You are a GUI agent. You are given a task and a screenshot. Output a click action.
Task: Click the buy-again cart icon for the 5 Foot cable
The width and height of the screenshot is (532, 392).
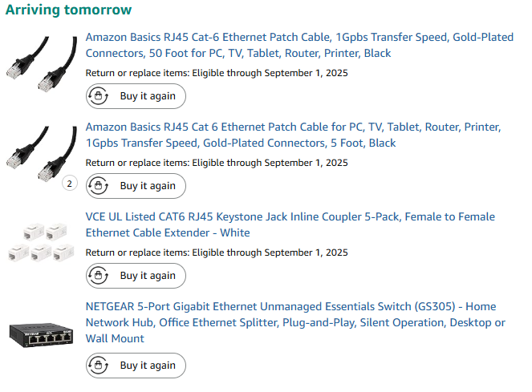pyautogui.click(x=99, y=186)
